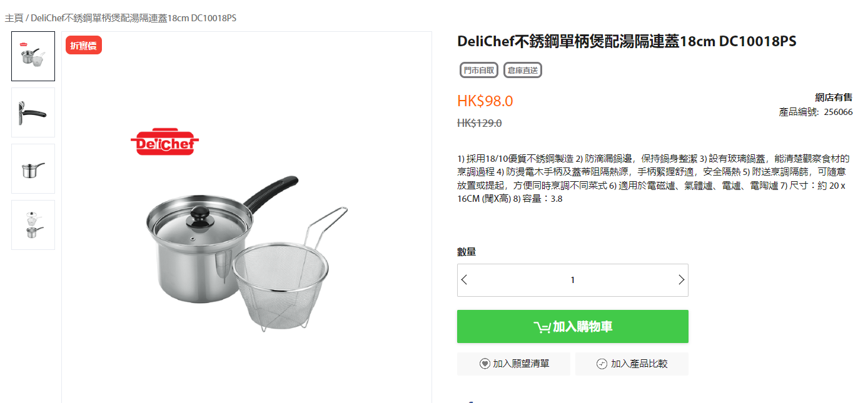Click the 倉庫直送 tag
This screenshot has height=403, width=868.
point(523,71)
